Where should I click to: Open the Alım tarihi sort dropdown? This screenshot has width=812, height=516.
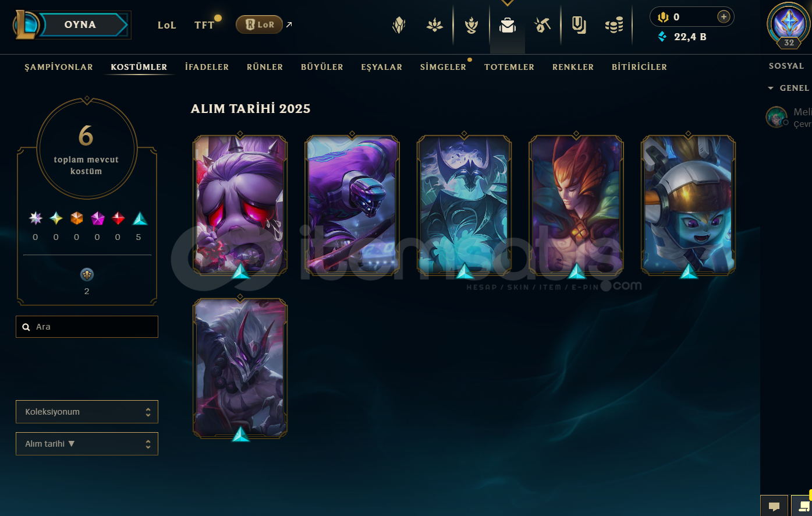tap(87, 444)
